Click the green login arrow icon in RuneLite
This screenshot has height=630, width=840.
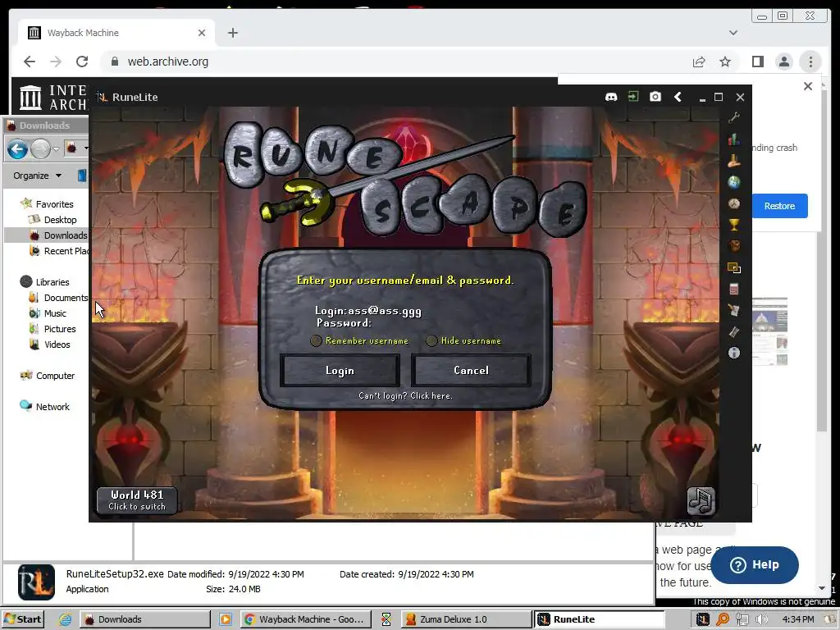tap(633, 97)
